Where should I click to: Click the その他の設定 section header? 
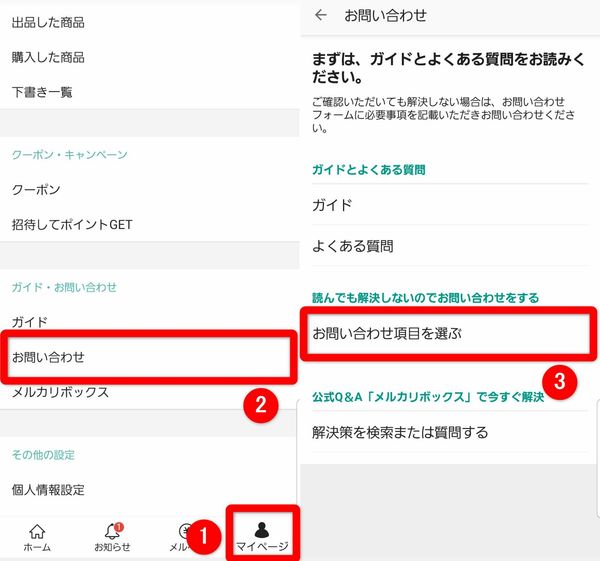click(x=43, y=455)
